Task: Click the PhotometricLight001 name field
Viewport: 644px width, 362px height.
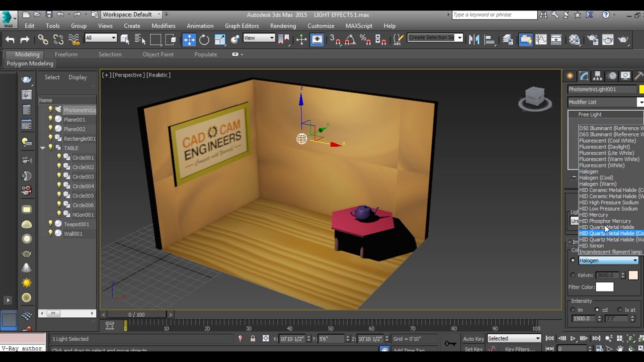Action: tap(602, 89)
